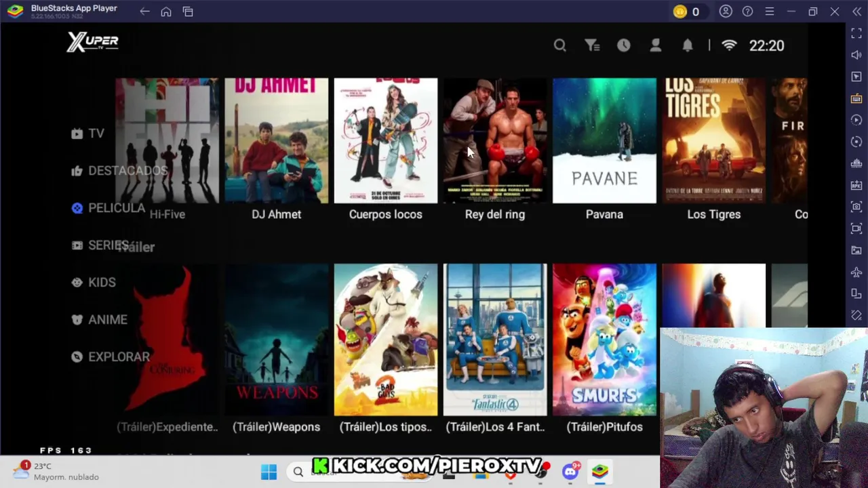Open BlueStacks hamburger menu
This screenshot has height=488, width=868.
click(769, 12)
